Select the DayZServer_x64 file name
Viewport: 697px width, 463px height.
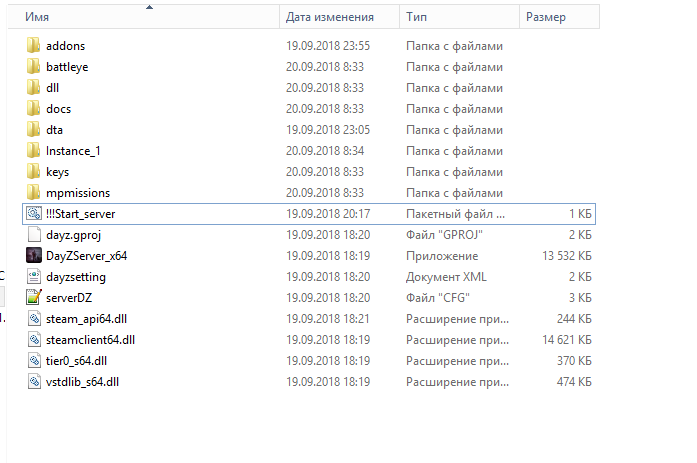[x=87, y=256]
